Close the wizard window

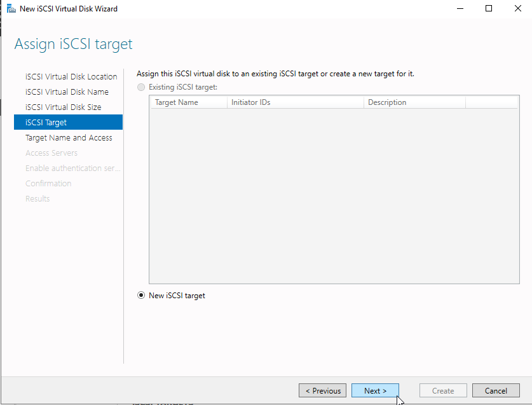coord(518,8)
